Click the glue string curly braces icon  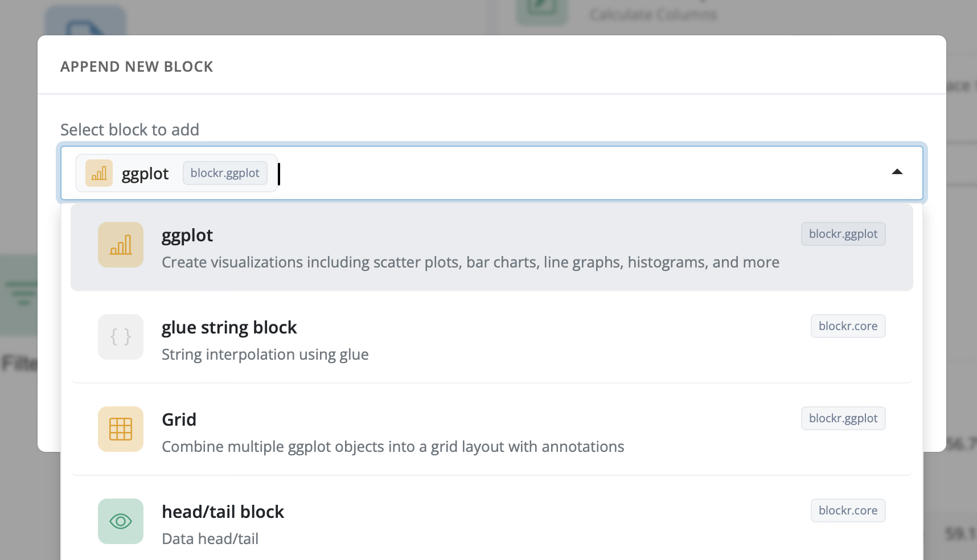[x=120, y=337]
